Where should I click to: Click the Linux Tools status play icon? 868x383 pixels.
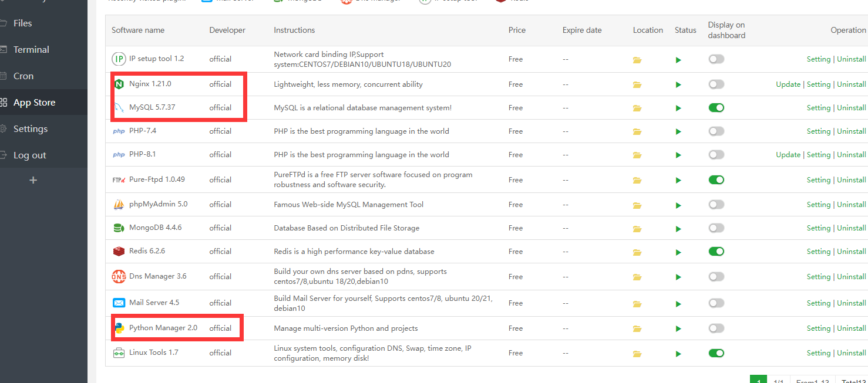(x=678, y=353)
